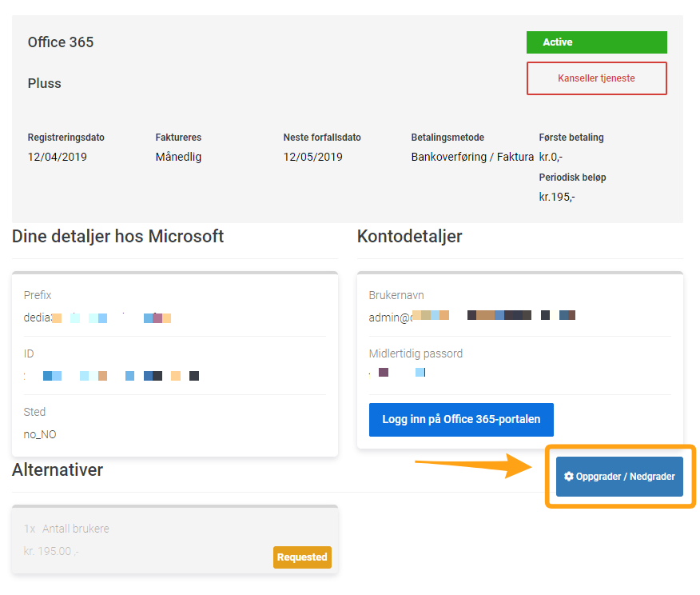Select the blurred Midlertidig passord value
This screenshot has width=700, height=595.
coord(397,373)
